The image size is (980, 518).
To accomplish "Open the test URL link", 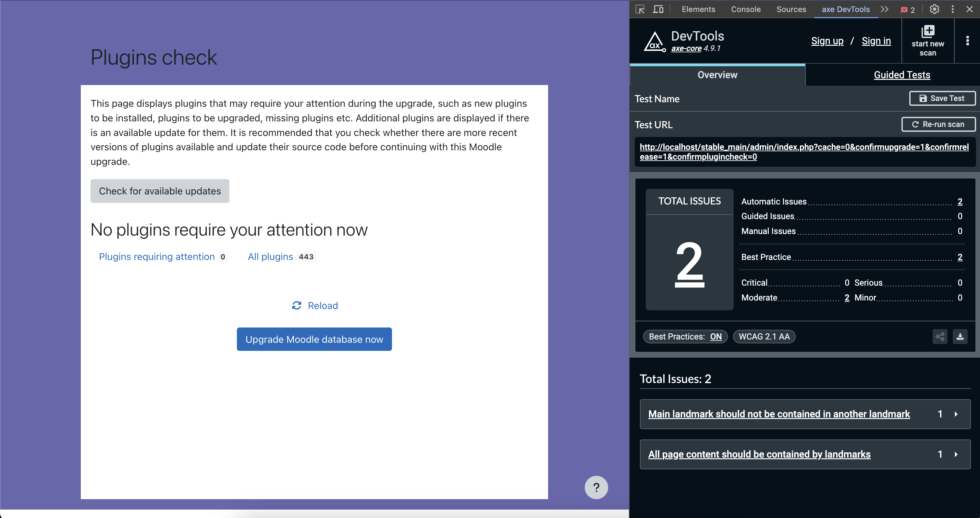I will 804,152.
